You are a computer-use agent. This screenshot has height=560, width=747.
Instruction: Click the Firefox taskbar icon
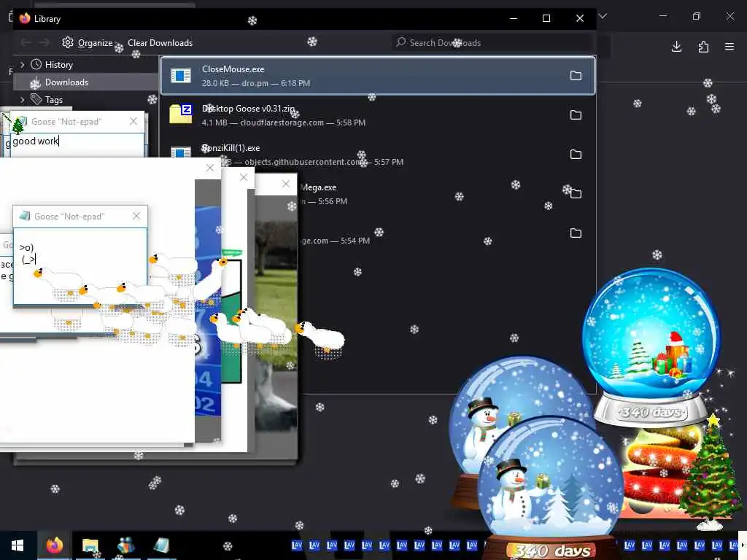pos(54,545)
